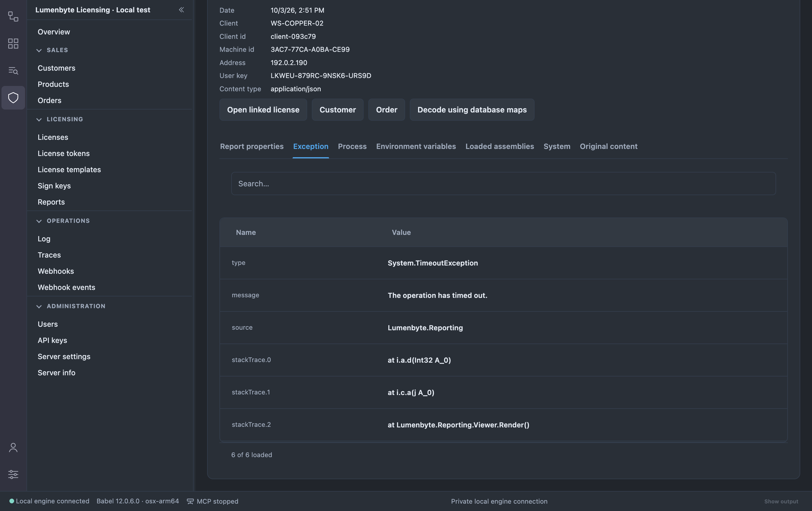Viewport: 812px width, 511px height.
Task: Click the Value column header
Action: coord(401,233)
